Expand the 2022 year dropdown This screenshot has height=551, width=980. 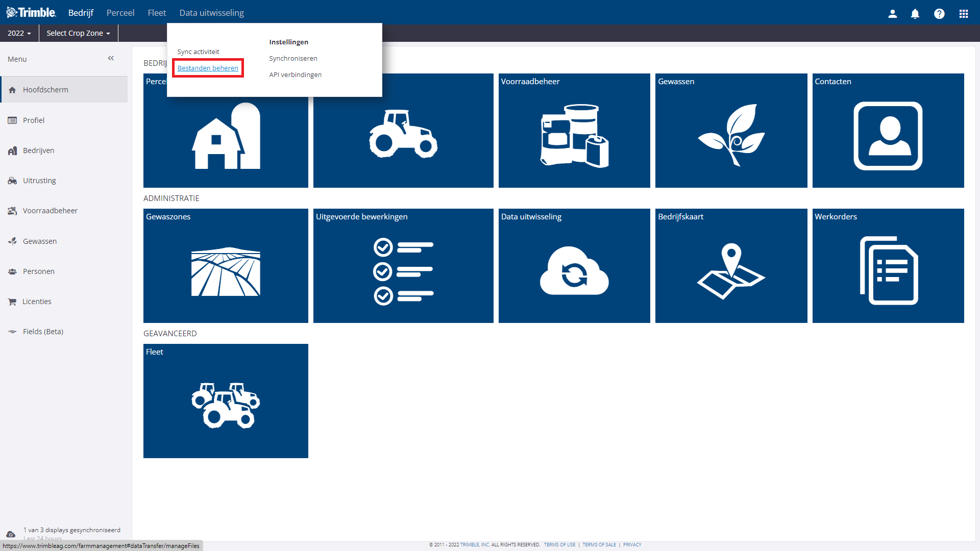click(19, 33)
